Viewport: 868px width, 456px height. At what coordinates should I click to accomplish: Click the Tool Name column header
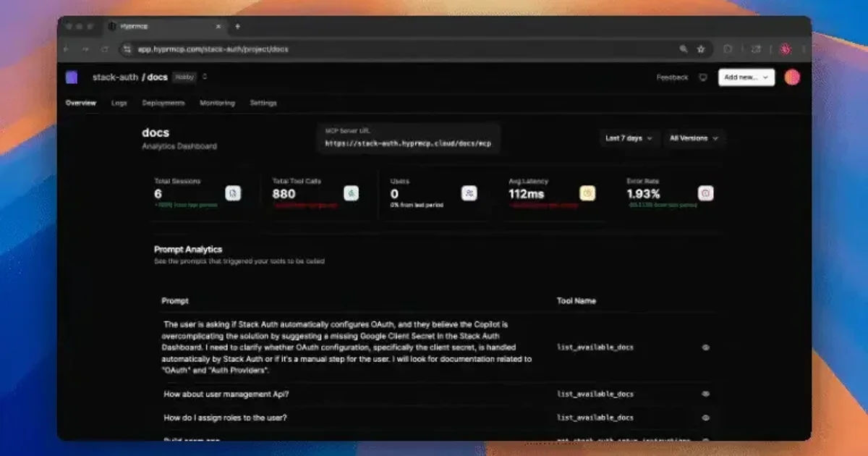(576, 300)
